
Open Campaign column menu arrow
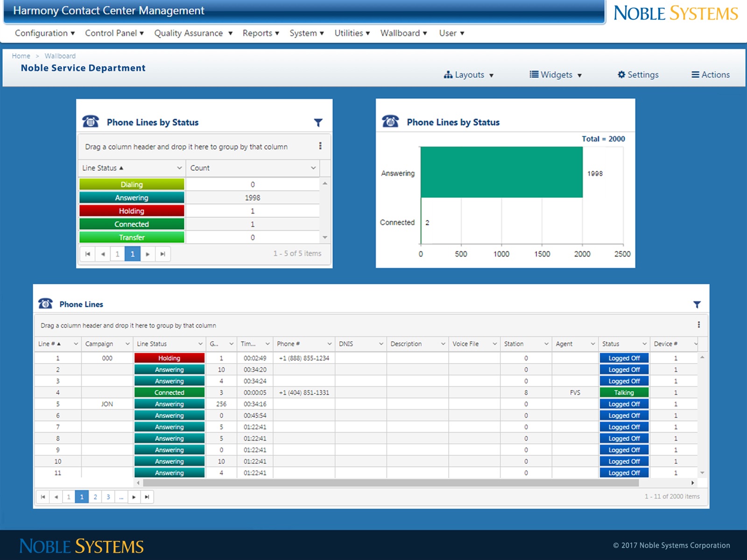127,344
